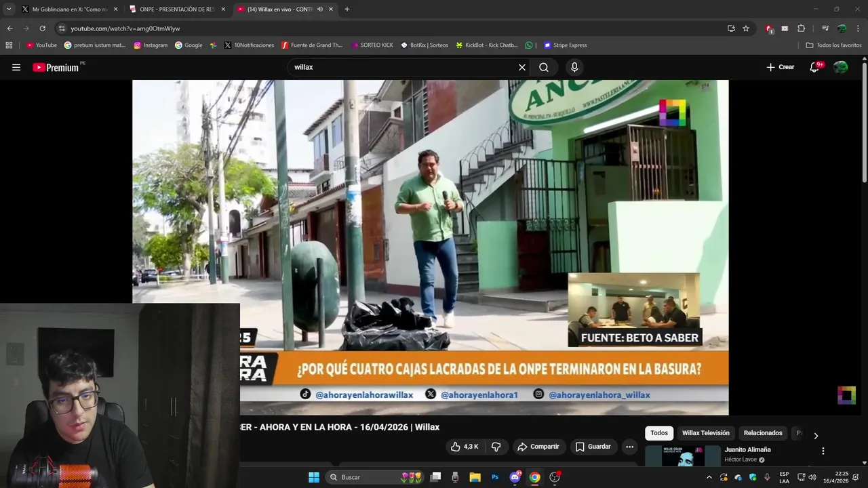
Task: Open Discord from the taskbar
Action: tap(515, 477)
